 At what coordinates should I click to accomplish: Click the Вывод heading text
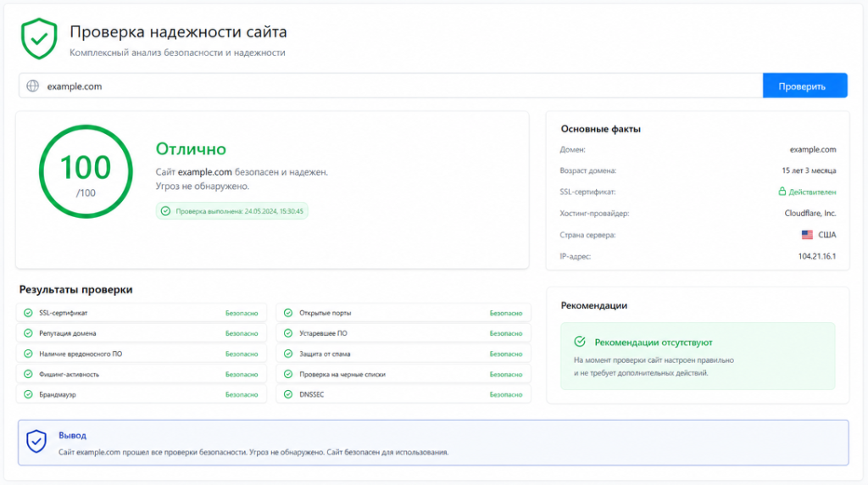coord(73,436)
